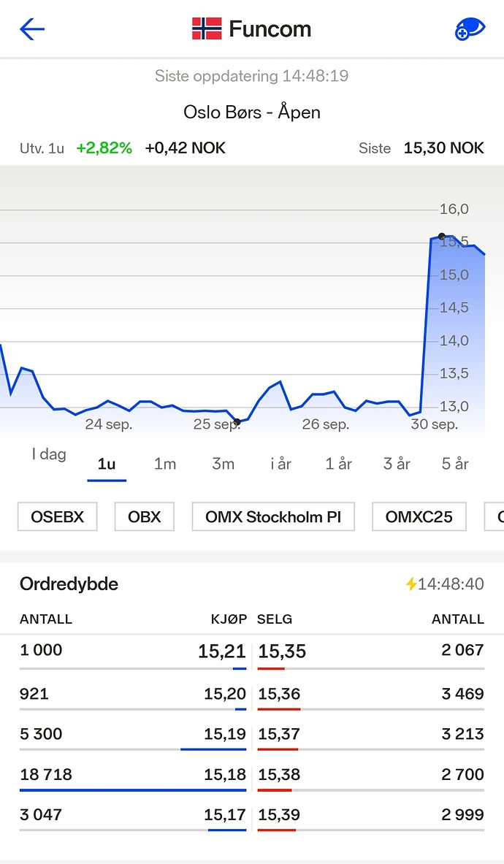Tap the 14:48:40 order depth timestamp

451,584
